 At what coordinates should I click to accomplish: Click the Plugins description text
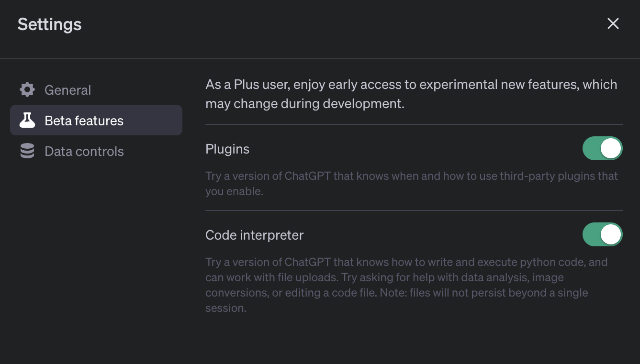tap(412, 183)
